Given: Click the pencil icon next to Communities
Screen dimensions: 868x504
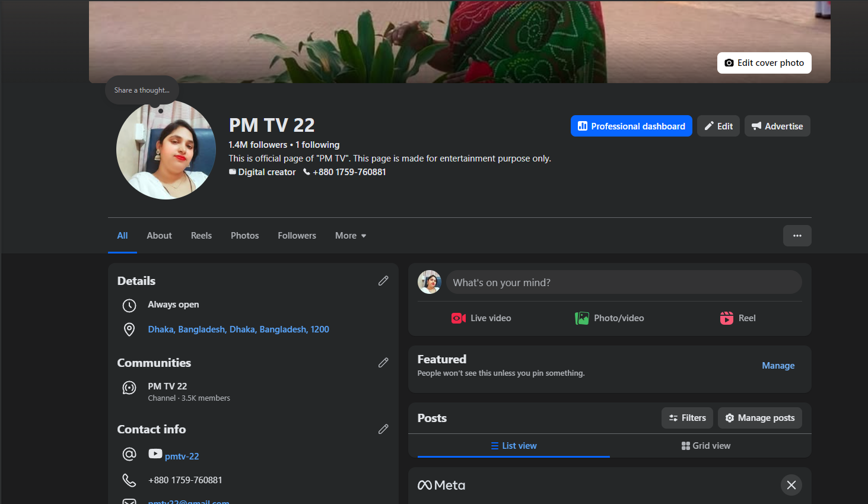Looking at the screenshot, I should [383, 363].
